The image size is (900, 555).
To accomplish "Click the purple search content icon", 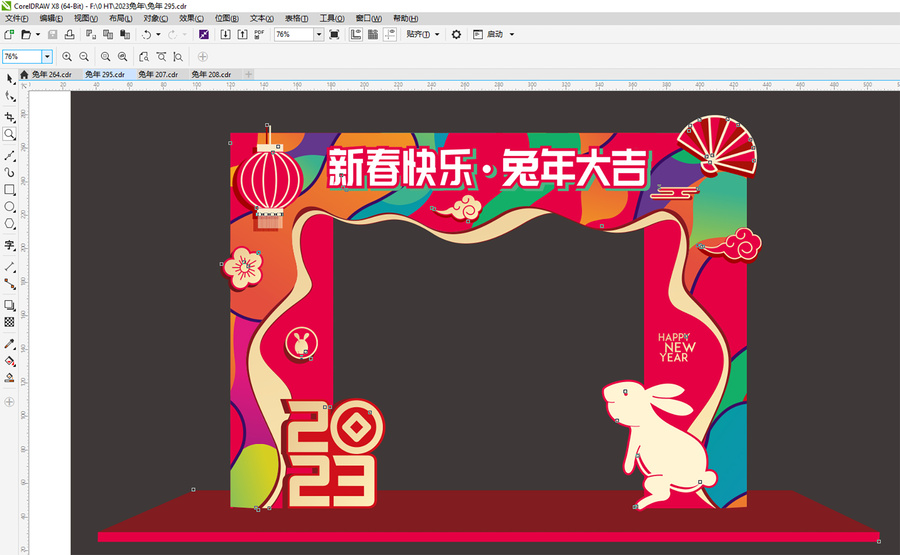I will 204,34.
